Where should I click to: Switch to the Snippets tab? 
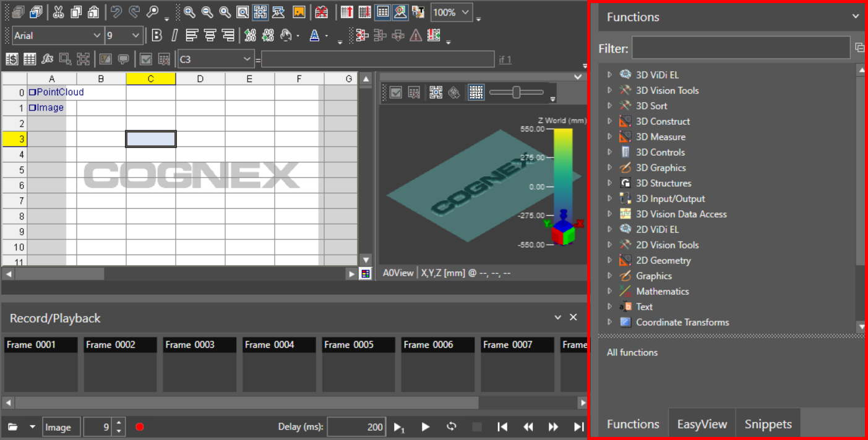[768, 424]
